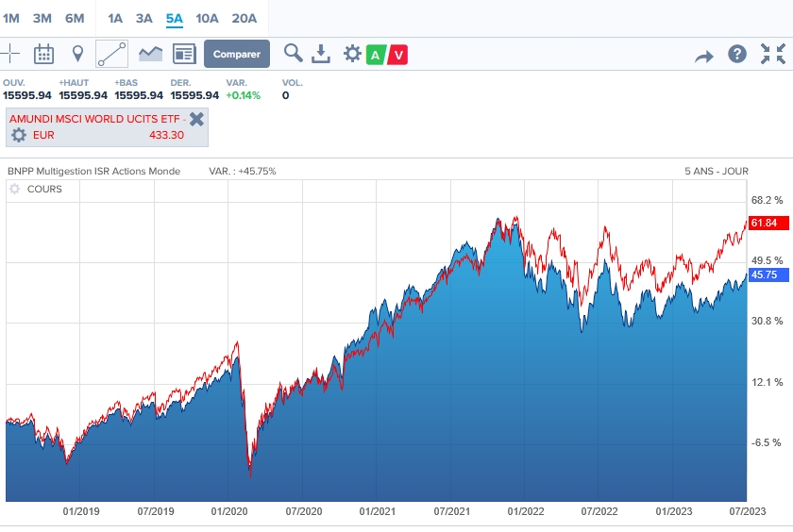Viewport: 793px width, 532px height.
Task: Click the location pin marker icon
Action: (77, 54)
